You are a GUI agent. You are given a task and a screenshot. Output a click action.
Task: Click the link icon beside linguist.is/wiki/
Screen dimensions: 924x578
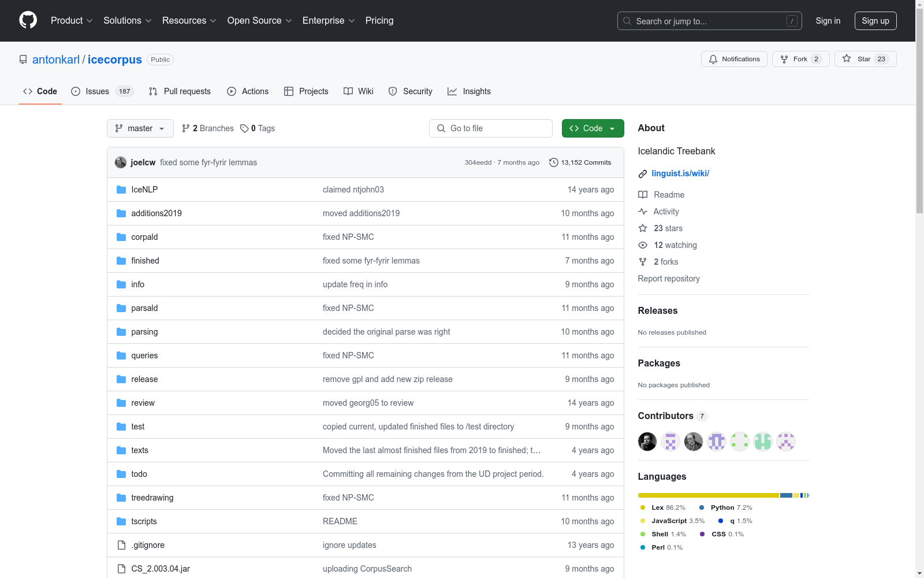[x=643, y=173]
